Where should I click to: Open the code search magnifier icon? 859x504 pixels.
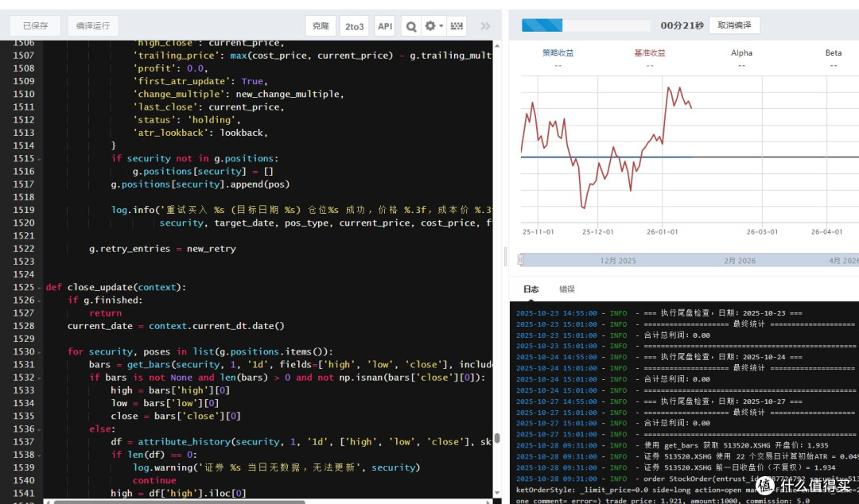pyautogui.click(x=411, y=25)
